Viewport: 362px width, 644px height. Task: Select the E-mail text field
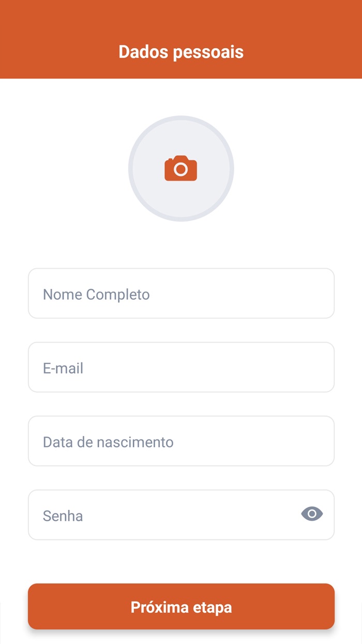[180, 368]
